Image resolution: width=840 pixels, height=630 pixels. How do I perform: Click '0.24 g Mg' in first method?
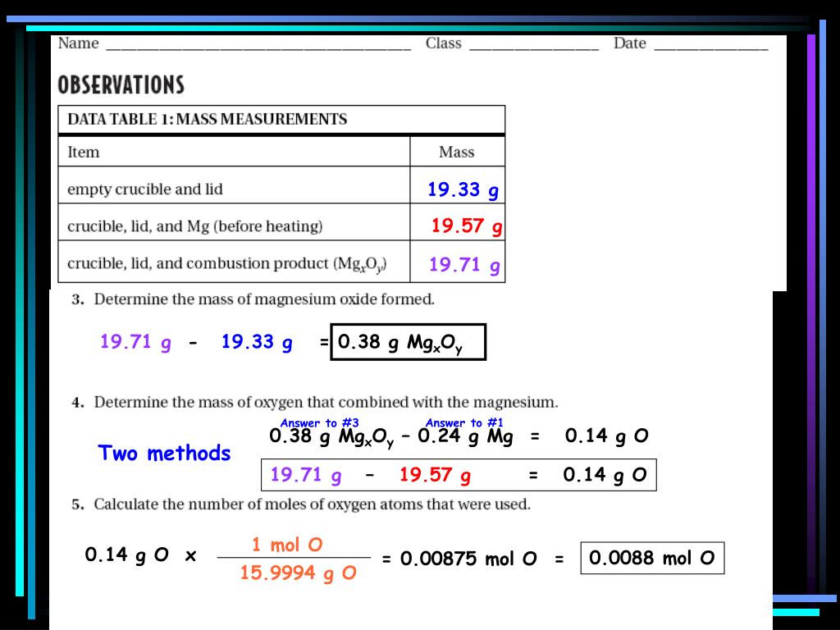click(465, 437)
